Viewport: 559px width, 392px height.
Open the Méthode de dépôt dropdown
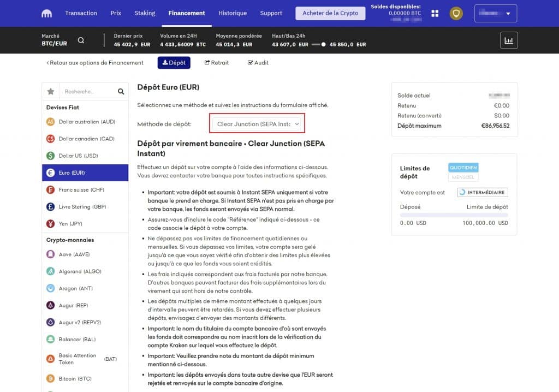click(x=257, y=123)
